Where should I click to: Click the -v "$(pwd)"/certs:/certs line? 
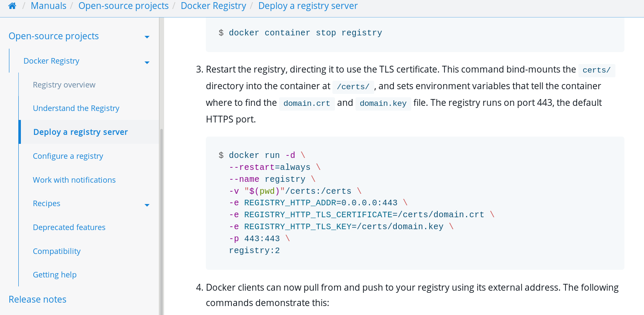pos(295,191)
